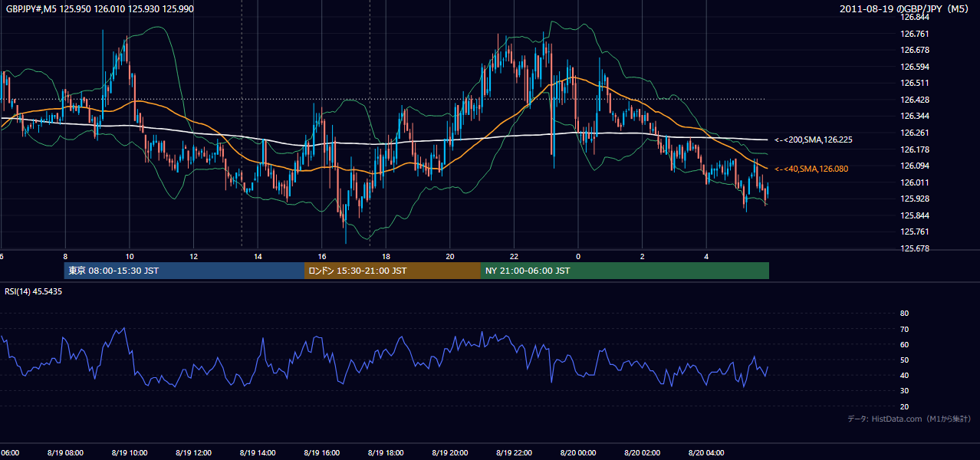Click price axis value 126.678
980x460 pixels.
(x=915, y=50)
